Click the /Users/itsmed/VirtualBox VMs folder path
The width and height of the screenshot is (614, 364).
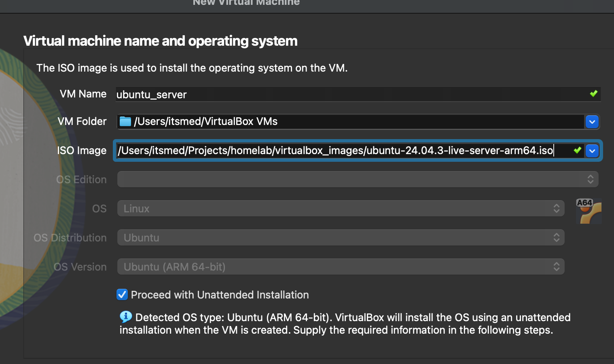pyautogui.click(x=205, y=121)
